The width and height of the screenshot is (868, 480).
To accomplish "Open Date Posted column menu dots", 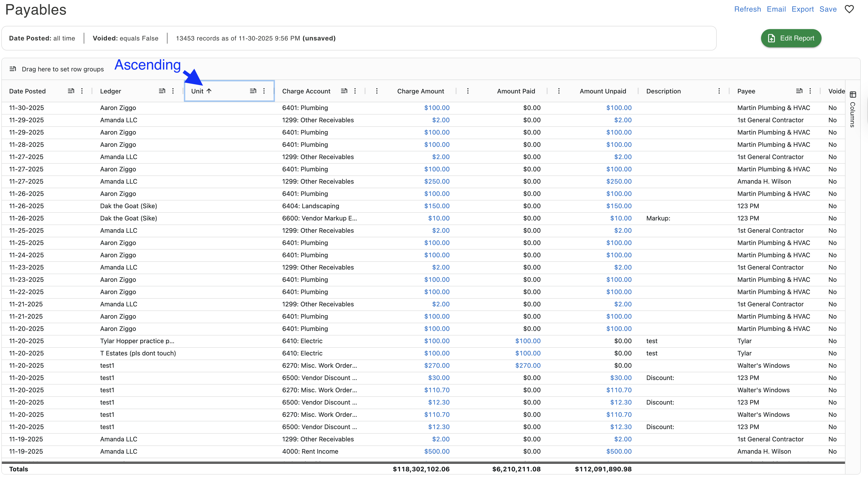I will click(82, 91).
